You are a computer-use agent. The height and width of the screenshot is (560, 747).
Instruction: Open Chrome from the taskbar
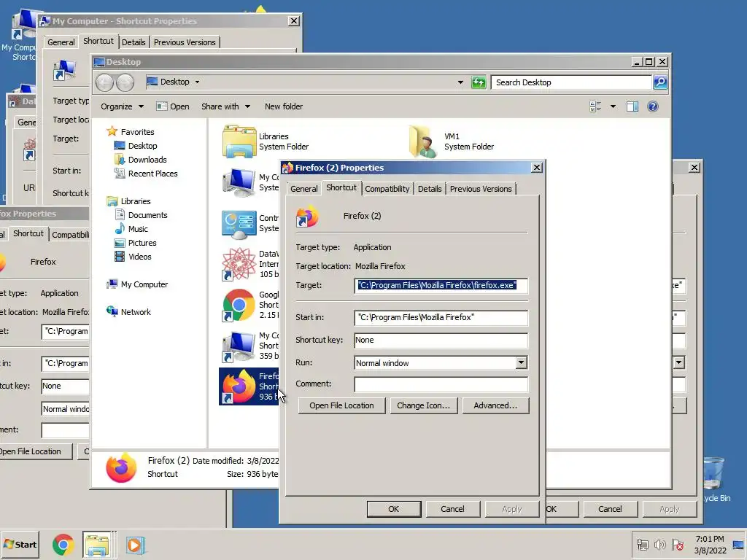click(x=63, y=544)
